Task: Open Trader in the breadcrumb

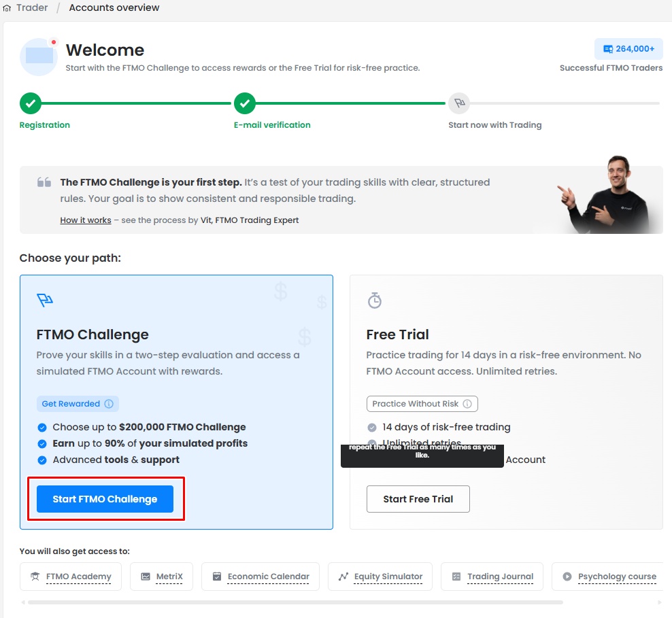Action: click(x=32, y=8)
